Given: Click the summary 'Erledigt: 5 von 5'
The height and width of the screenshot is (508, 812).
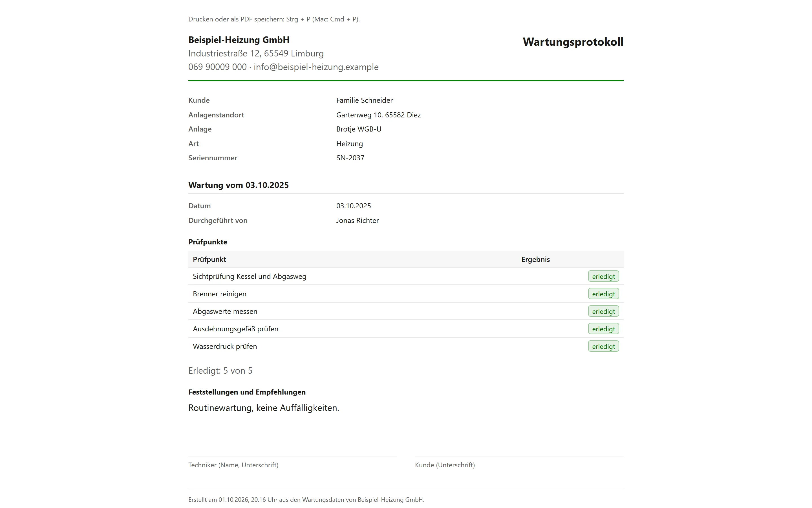Looking at the screenshot, I should click(220, 371).
